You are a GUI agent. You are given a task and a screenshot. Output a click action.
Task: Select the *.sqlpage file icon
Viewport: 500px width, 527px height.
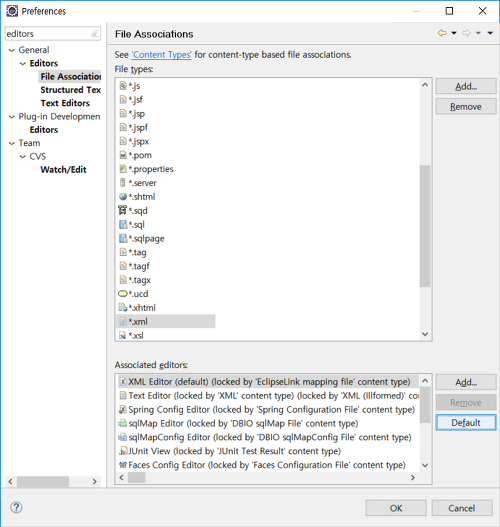tap(123, 238)
